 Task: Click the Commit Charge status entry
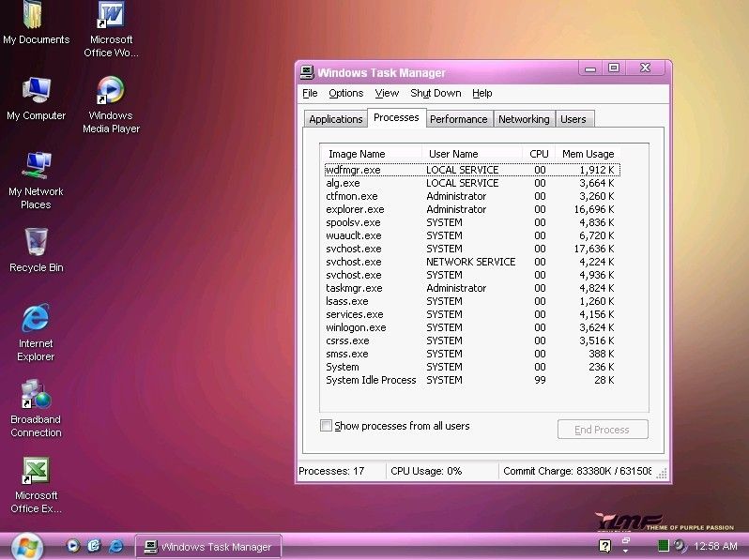pyautogui.click(x=577, y=471)
